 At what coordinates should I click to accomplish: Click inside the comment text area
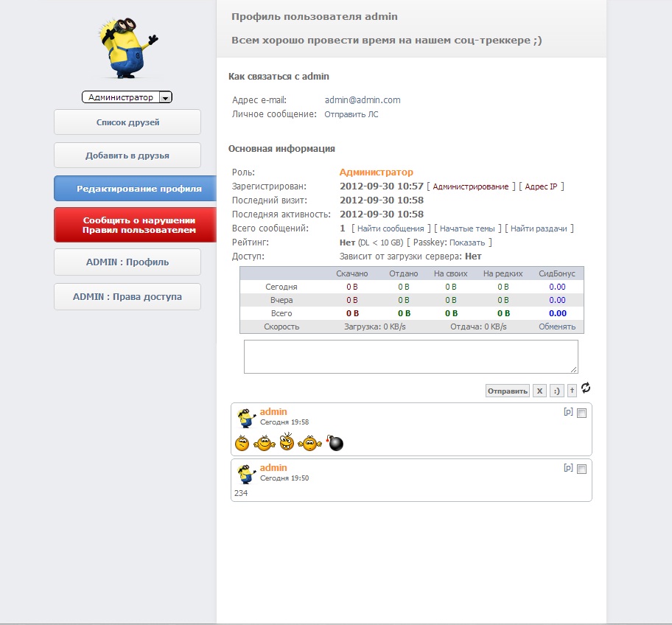point(410,357)
